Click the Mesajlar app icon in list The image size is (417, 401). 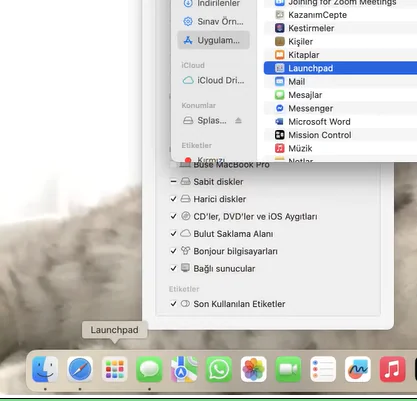279,95
